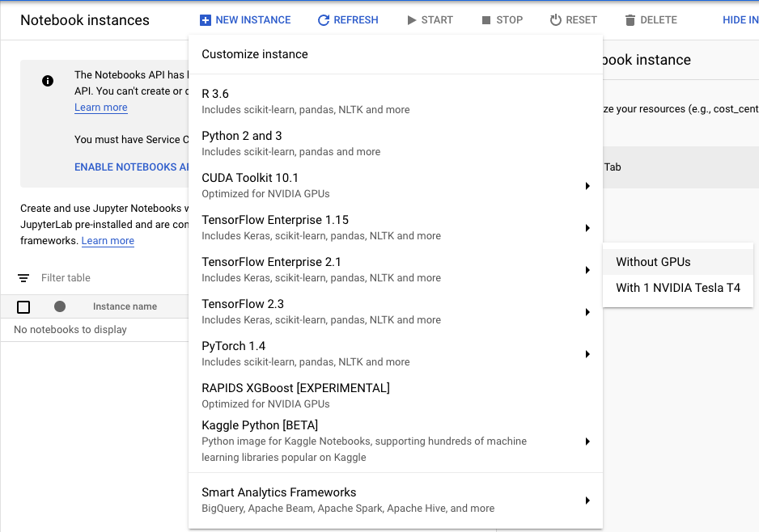Click the START button label
759x532 pixels.
click(437, 20)
